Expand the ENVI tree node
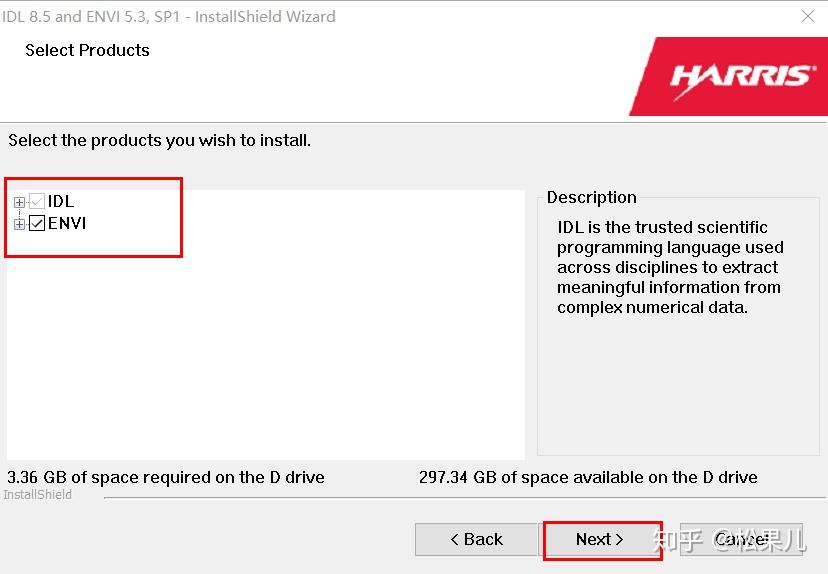 click(19, 224)
